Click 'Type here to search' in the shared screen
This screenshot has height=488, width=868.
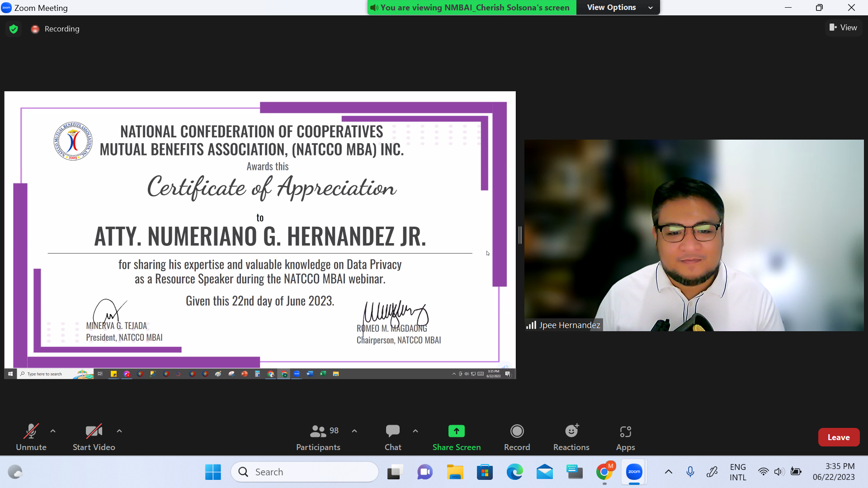click(x=44, y=374)
